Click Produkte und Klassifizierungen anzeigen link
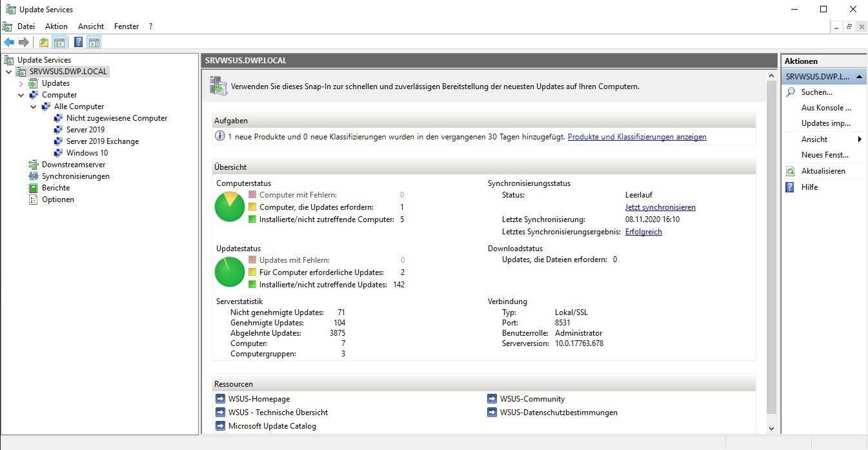The height and width of the screenshot is (450, 868). point(636,137)
